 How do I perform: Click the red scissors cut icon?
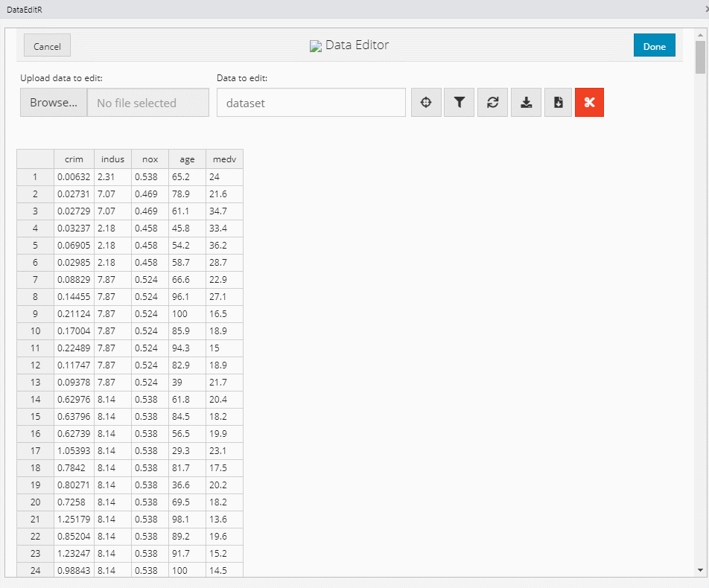[x=589, y=103]
